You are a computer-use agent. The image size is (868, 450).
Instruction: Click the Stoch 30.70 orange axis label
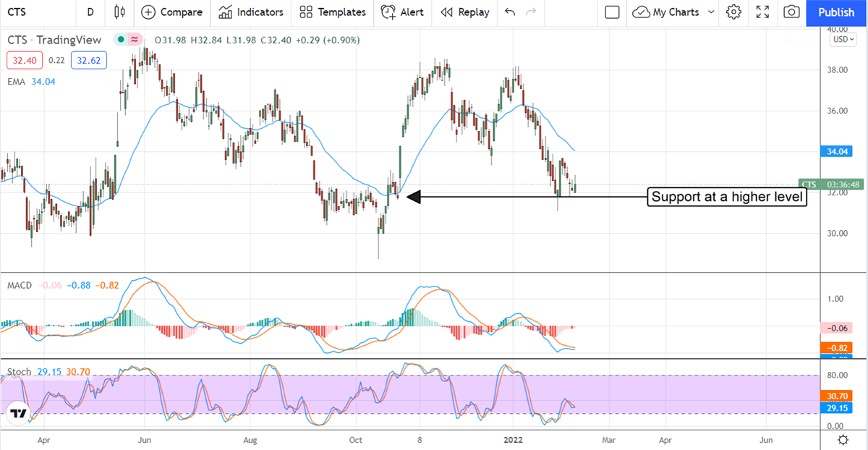(837, 396)
